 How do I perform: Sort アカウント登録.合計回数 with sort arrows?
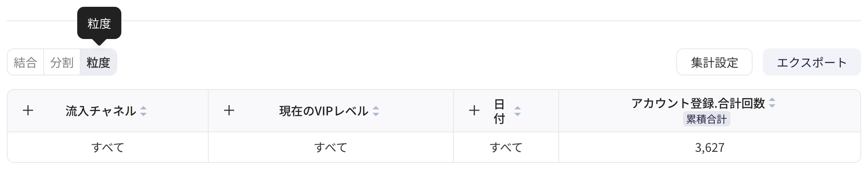[772, 103]
